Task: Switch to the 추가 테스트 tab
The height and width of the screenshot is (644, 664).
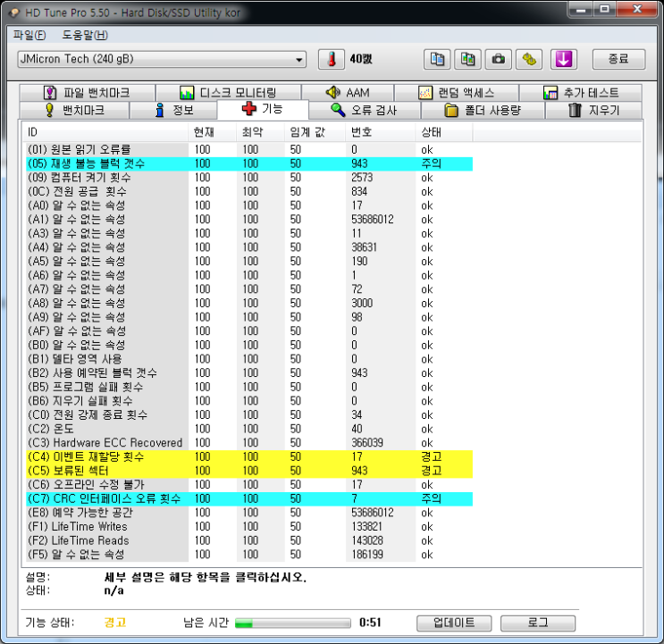Action: tap(581, 93)
